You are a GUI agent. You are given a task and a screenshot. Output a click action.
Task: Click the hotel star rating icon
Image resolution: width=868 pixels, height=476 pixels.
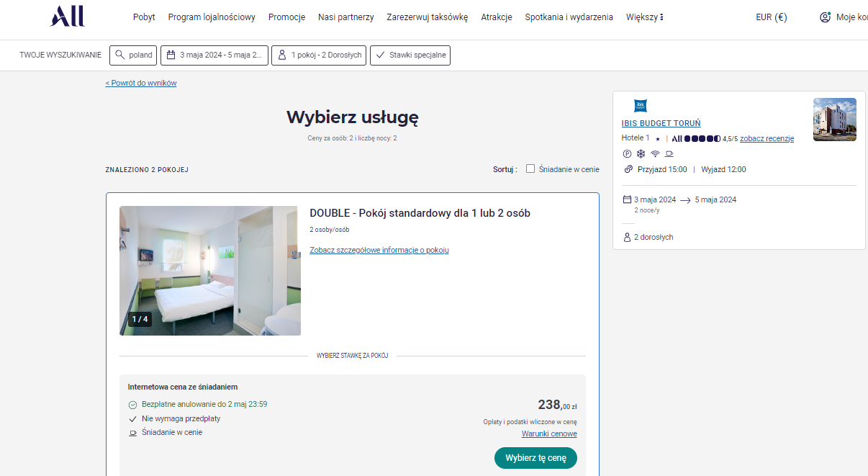(x=657, y=139)
